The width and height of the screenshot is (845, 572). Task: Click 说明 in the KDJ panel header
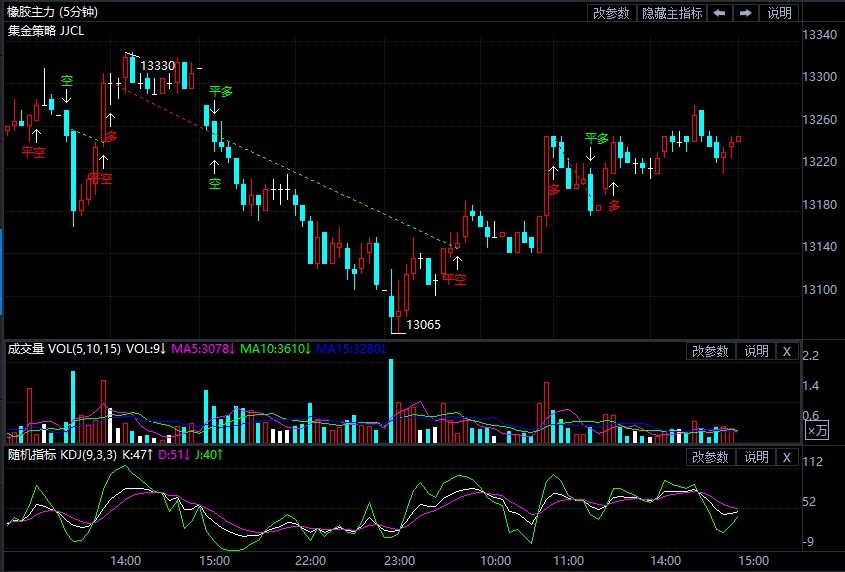[755, 457]
